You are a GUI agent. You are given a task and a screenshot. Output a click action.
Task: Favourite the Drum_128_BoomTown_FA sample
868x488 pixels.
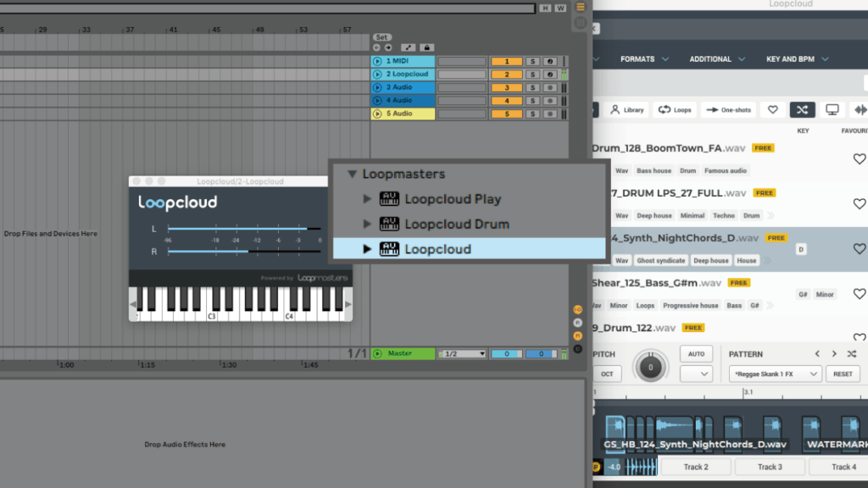pyautogui.click(x=859, y=159)
